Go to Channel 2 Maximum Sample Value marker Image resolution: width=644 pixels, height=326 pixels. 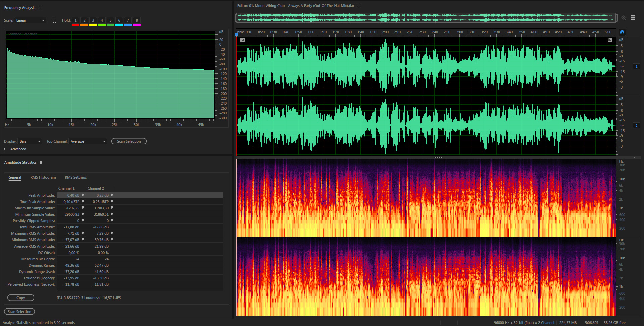[112, 208]
